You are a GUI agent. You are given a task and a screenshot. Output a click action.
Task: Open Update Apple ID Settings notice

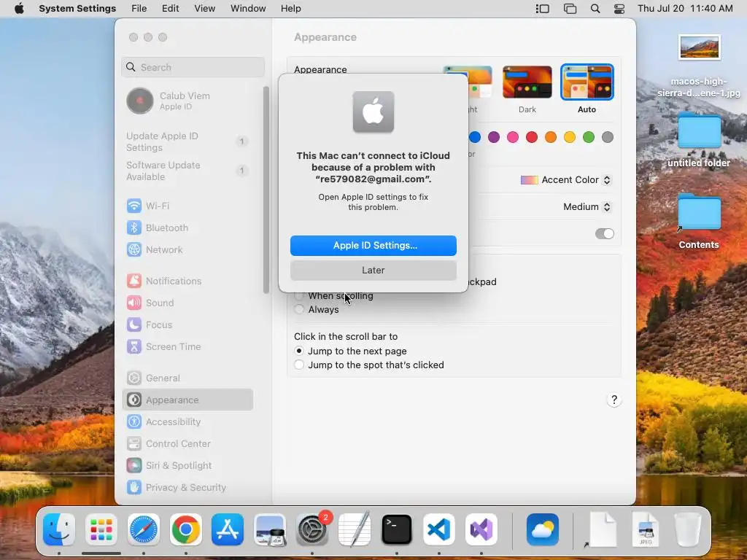[x=187, y=142]
